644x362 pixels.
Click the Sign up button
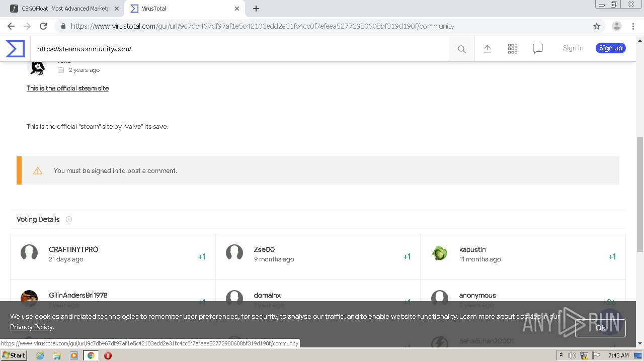pos(611,48)
